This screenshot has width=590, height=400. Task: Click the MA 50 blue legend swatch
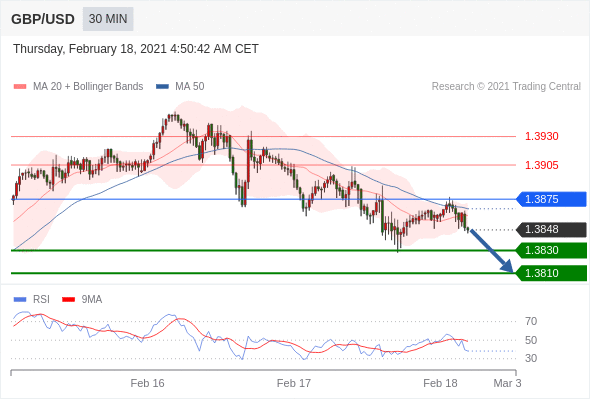pyautogui.click(x=162, y=87)
